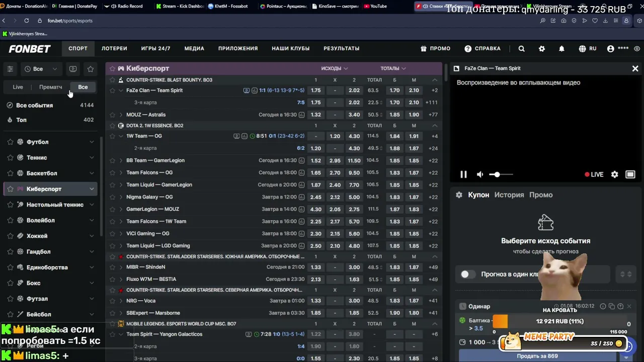Reload the page in the browser
The image size is (644, 362).
pyautogui.click(x=26, y=21)
